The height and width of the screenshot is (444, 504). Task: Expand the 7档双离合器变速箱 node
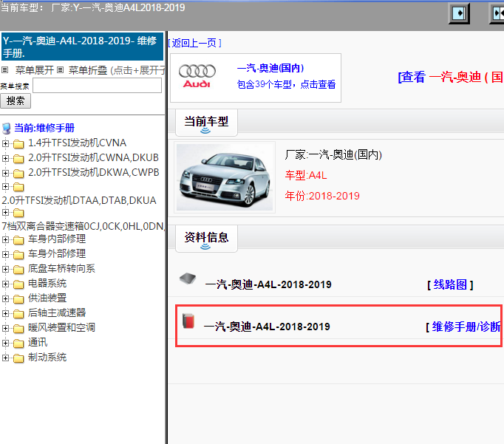5,212
